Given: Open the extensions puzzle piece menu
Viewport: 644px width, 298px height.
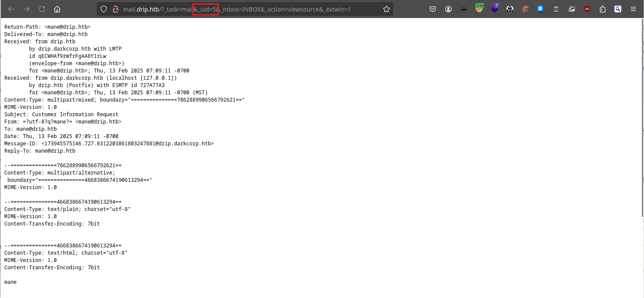Looking at the screenshot, I should coord(602,9).
